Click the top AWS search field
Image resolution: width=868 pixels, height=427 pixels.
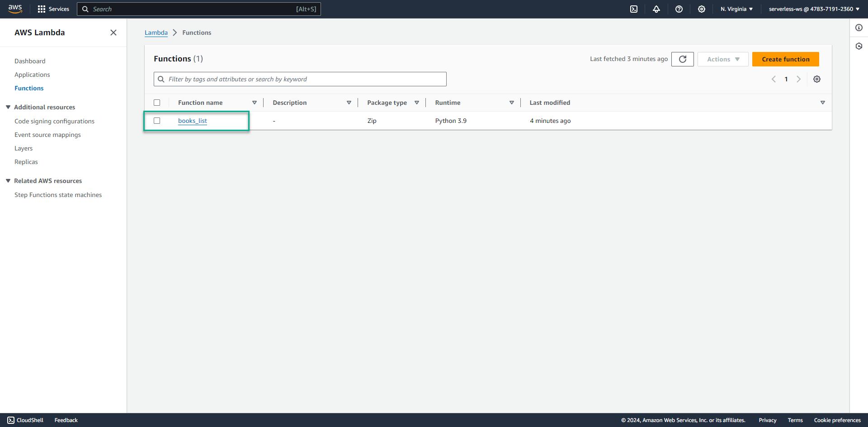click(199, 9)
